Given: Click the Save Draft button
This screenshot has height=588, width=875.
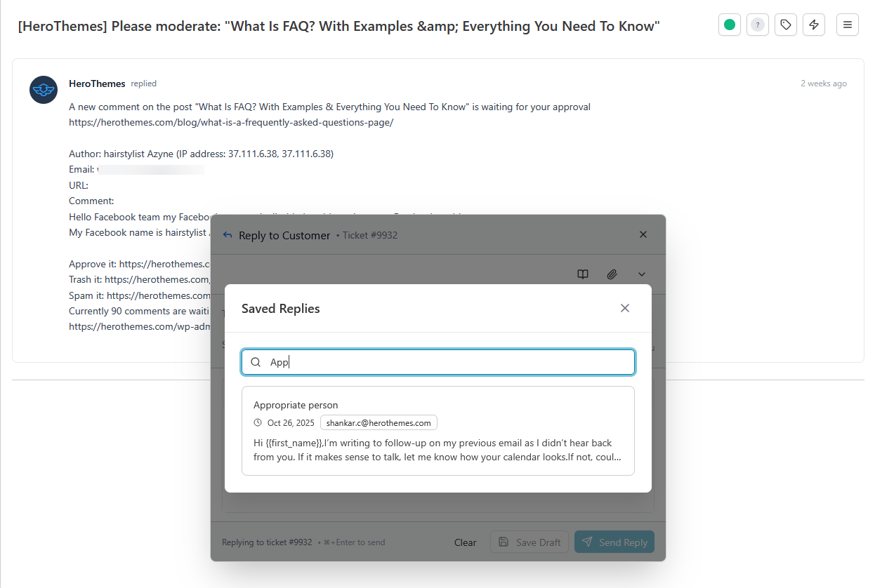Looking at the screenshot, I should [x=529, y=542].
